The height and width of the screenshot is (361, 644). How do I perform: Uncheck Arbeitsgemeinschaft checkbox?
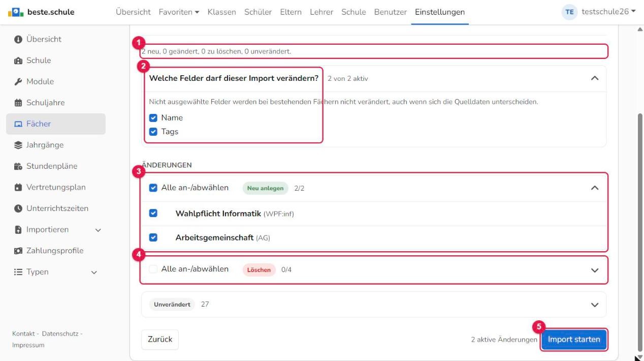point(153,237)
